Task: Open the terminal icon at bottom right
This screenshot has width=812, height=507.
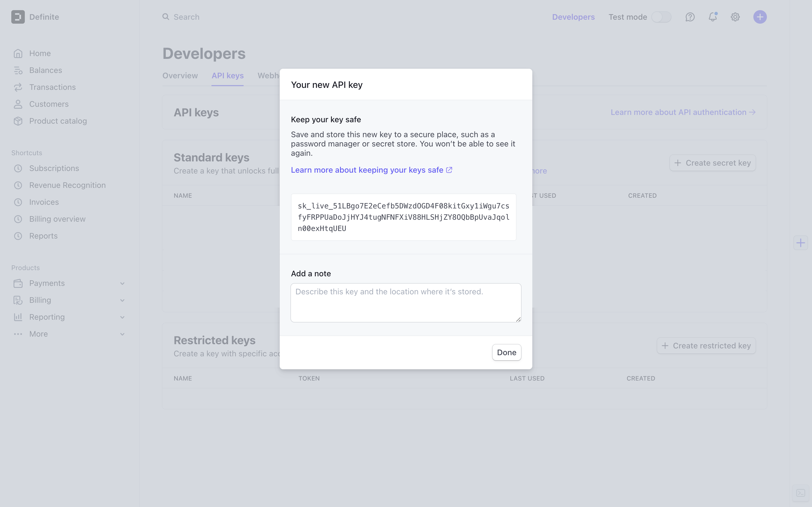Action: click(801, 493)
